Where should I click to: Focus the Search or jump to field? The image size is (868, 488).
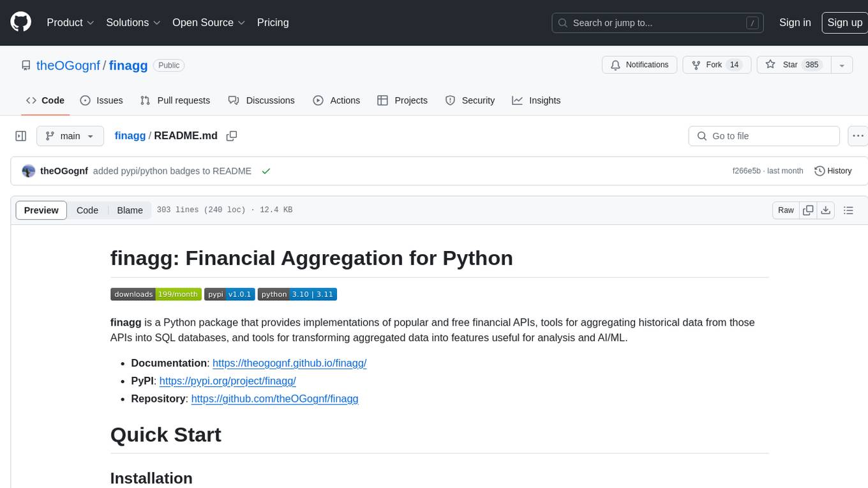pyautogui.click(x=658, y=22)
